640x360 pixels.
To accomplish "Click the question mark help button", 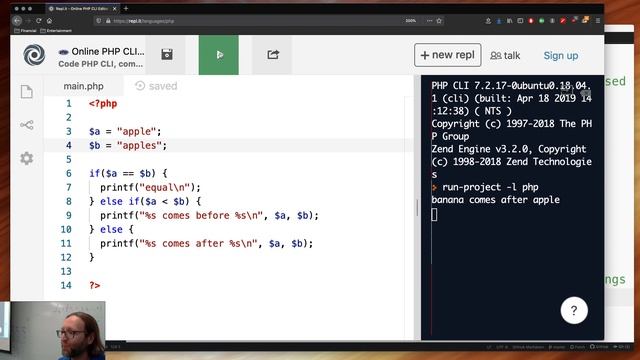I will (574, 311).
